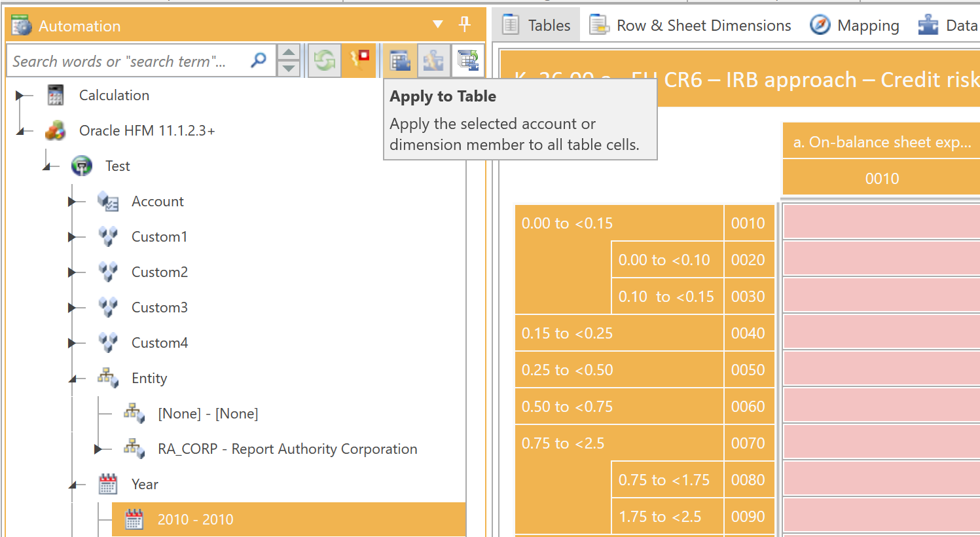
Task: Select the 2010 - 2010 year item
Action: click(195, 519)
